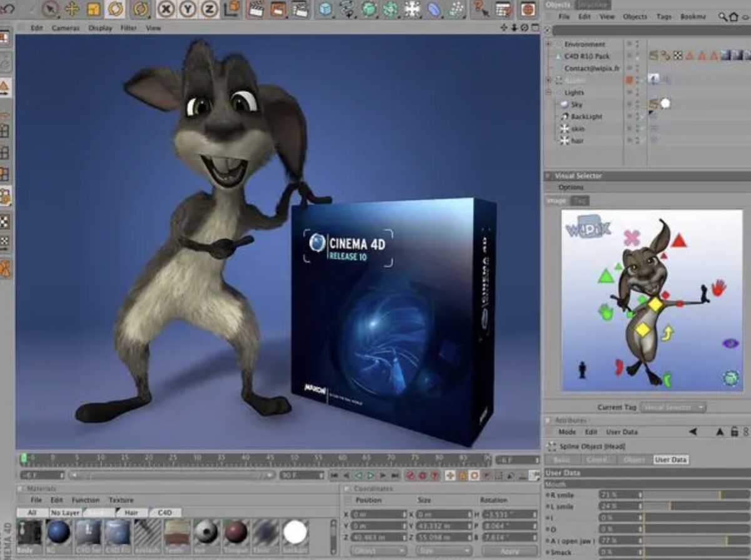The height and width of the screenshot is (560, 751).
Task: Select the BackLight object
Action: pos(586,117)
